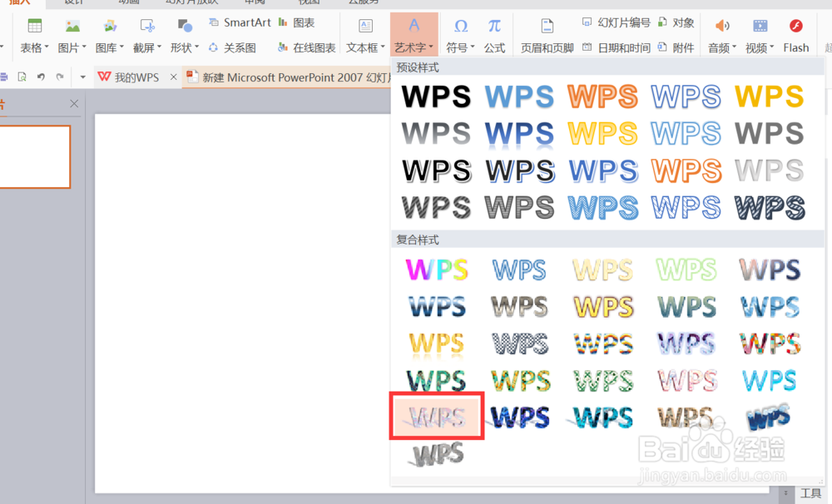Screen dimensions: 832x504
Task: Click the 图片 (Picture) insert icon
Action: pyautogui.click(x=72, y=26)
